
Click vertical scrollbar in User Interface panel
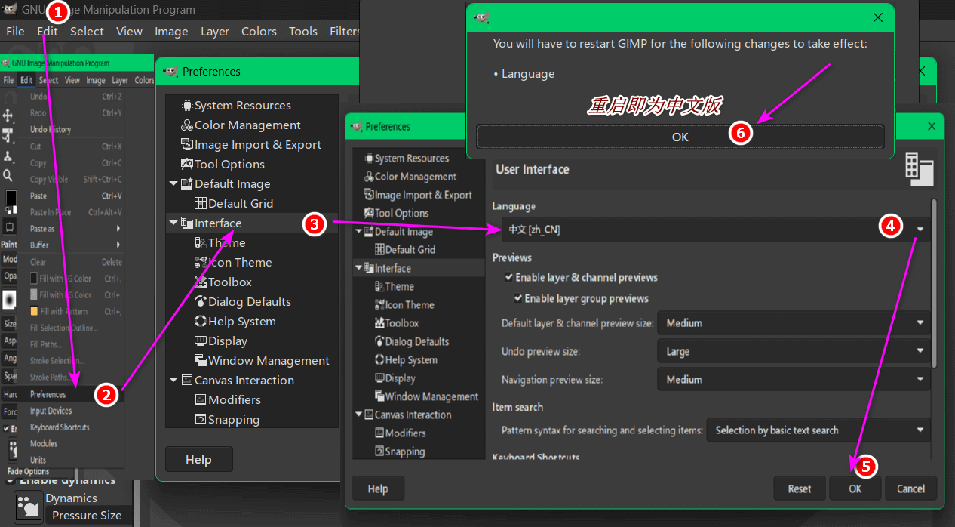pos(934,283)
